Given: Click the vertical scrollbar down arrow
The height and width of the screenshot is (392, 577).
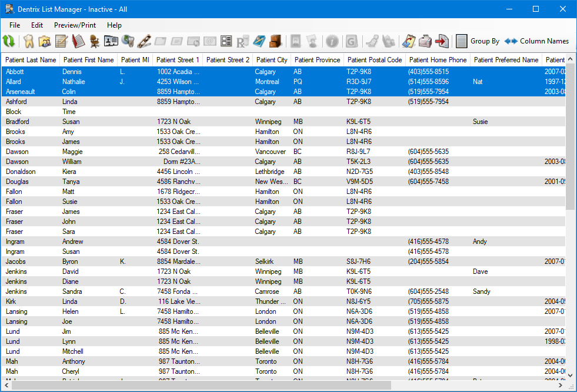Looking at the screenshot, I should [x=571, y=376].
